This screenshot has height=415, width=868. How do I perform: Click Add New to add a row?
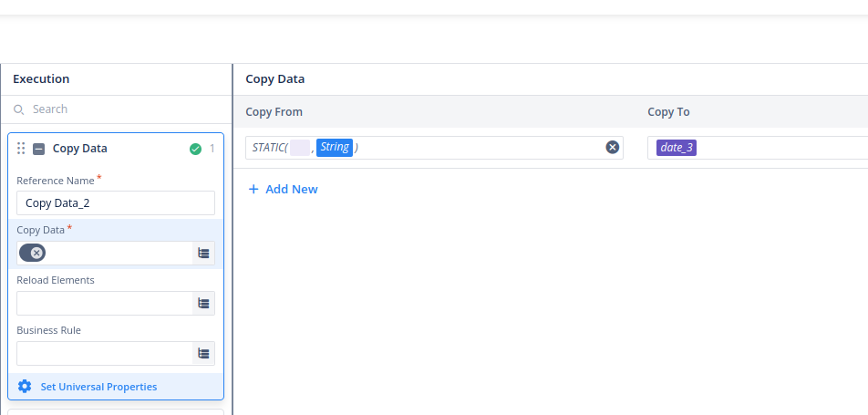(x=284, y=189)
